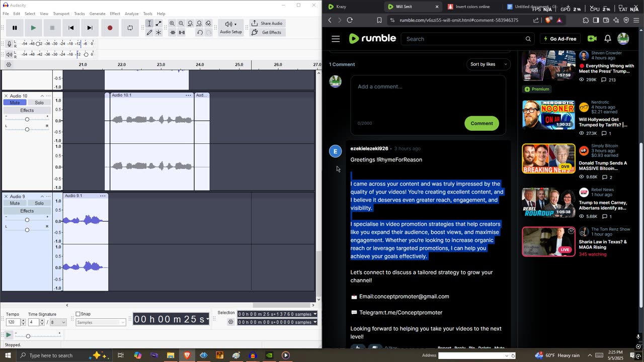Click Trim audio outside selection icon
644x362 pixels.
(173, 32)
